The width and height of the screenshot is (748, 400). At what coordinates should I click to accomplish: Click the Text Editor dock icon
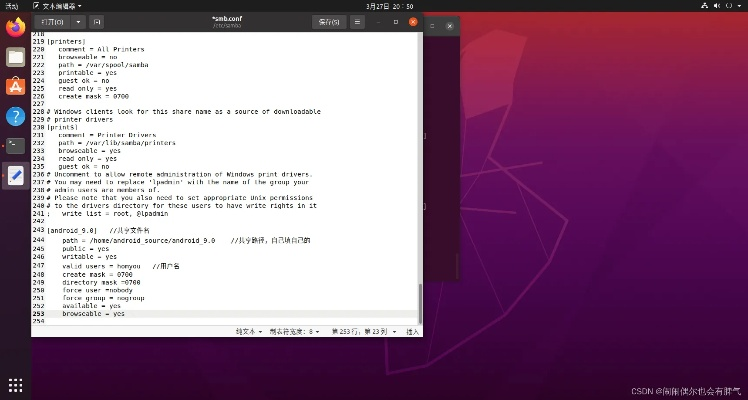(x=15, y=175)
